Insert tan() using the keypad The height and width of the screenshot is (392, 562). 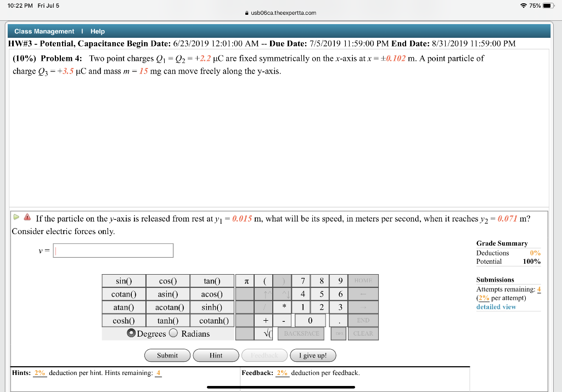click(212, 281)
